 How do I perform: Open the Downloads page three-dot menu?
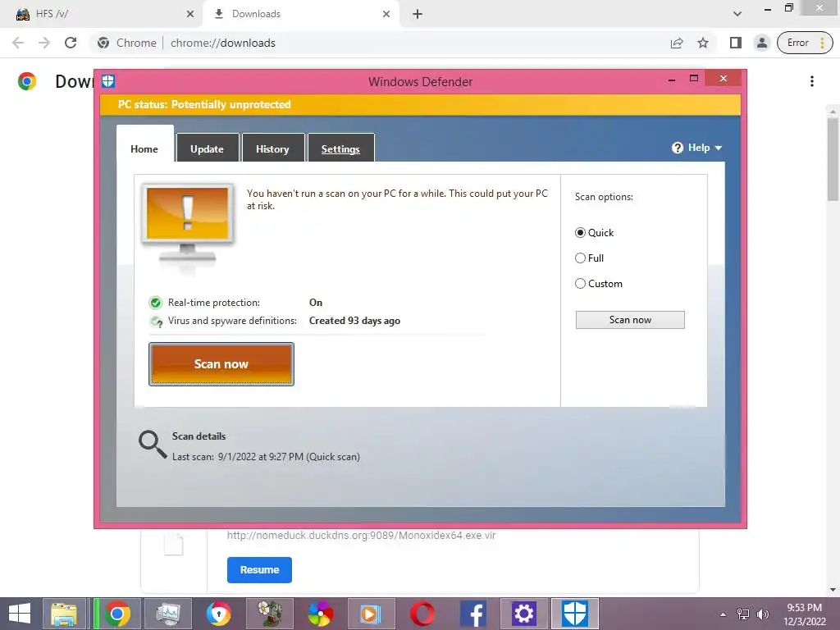pos(812,81)
